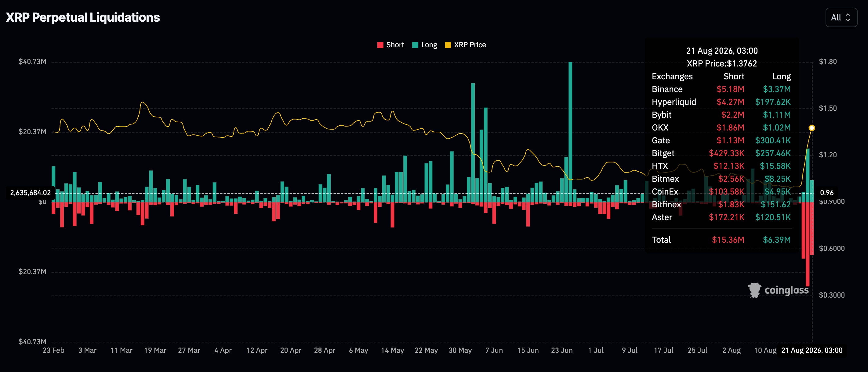Viewport: 868px width, 372px height.
Task: Click the red Short legend swatch
Action: [380, 45]
